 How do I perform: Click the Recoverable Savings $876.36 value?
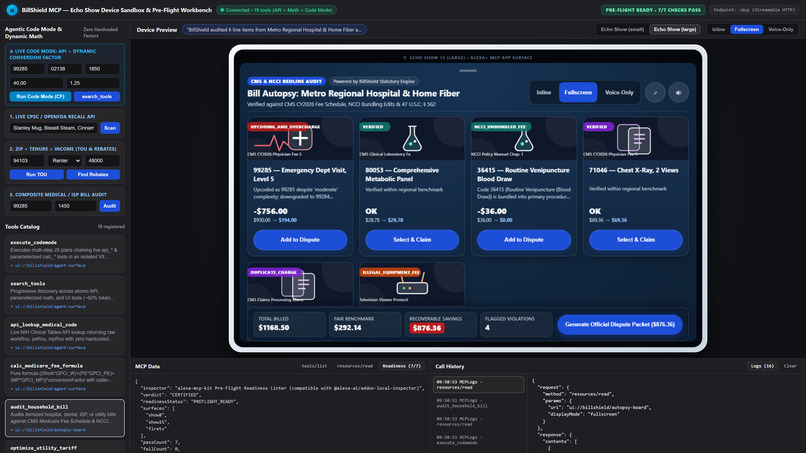427,328
